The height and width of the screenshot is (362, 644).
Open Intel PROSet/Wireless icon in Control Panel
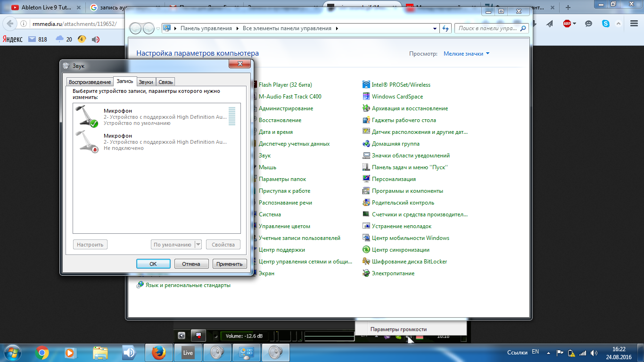(x=366, y=85)
